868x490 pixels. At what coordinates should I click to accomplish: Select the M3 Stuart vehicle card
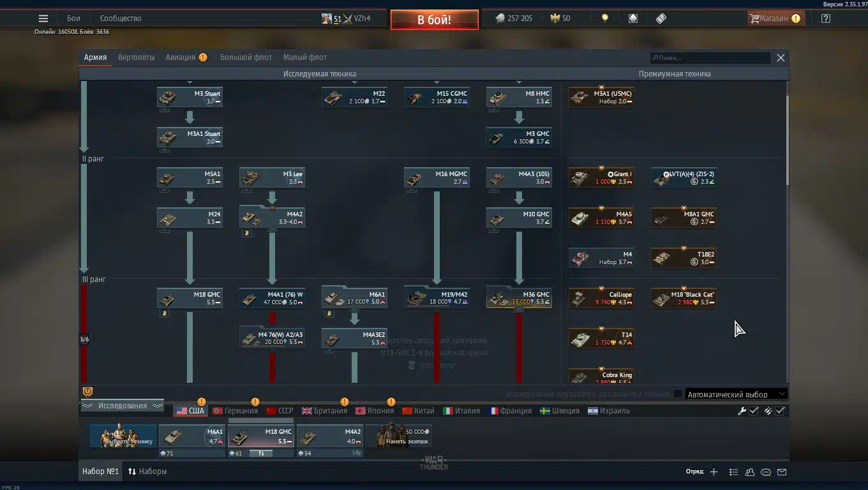click(190, 98)
